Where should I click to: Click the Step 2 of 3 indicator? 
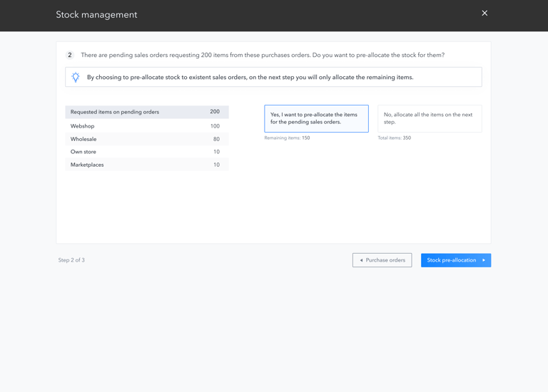pyautogui.click(x=71, y=260)
